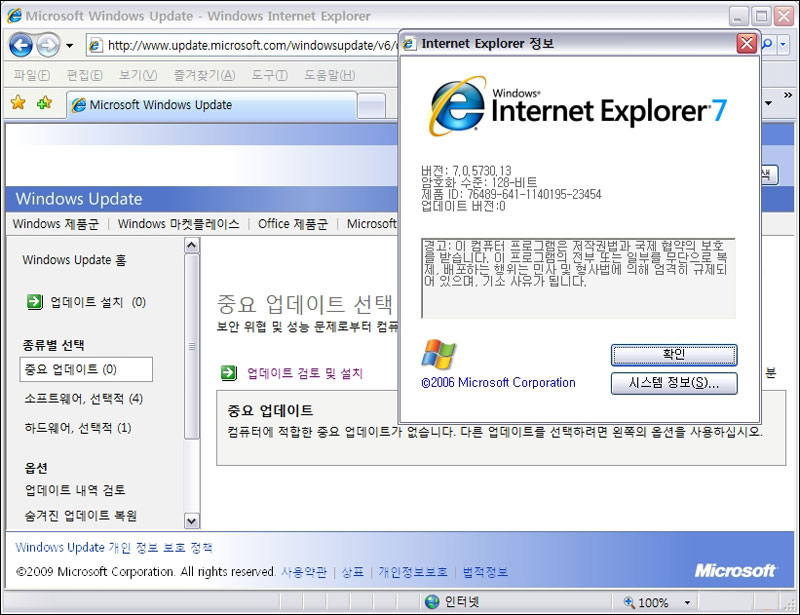Click Windows flag logo in dialog

(438, 354)
